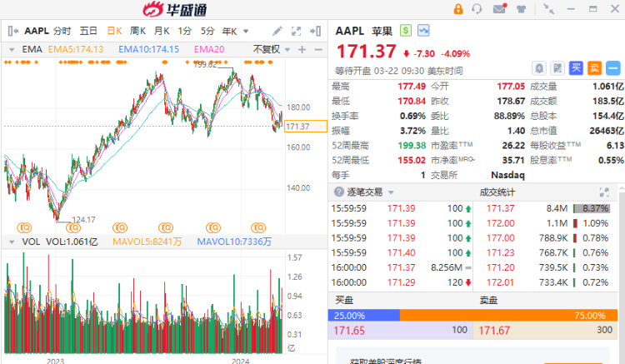Click the price alert bell icon
625x364 pixels.
pos(539,67)
